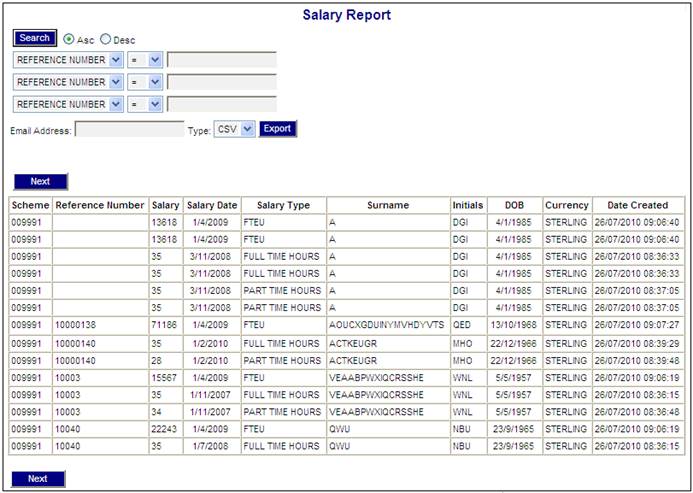
Task: Select reference number 10000138 cell
Action: (100, 325)
